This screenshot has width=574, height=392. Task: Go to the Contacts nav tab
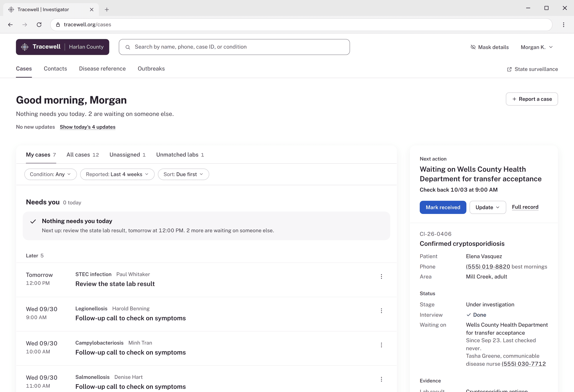(x=55, y=69)
